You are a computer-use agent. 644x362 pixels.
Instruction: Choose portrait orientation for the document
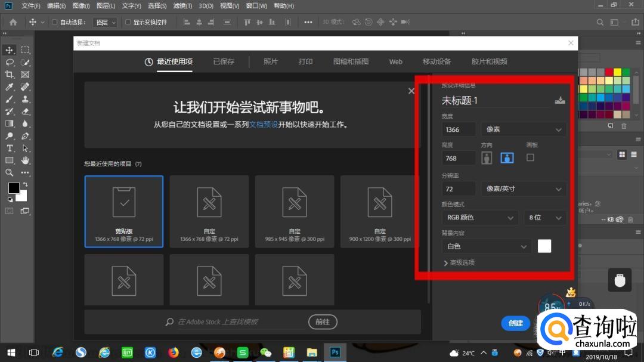[487, 158]
